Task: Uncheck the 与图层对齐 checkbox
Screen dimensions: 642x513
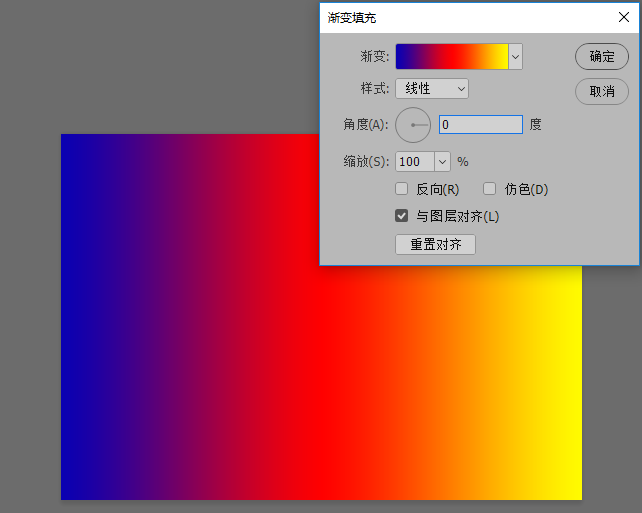Action: [402, 216]
